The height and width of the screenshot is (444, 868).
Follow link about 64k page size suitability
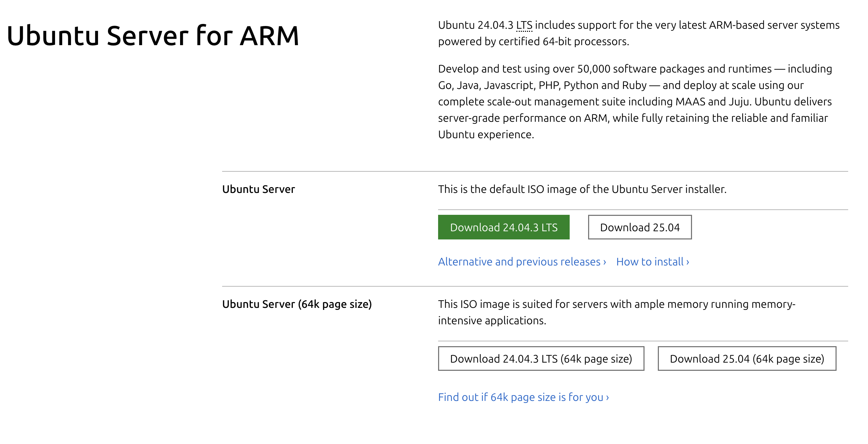(524, 397)
